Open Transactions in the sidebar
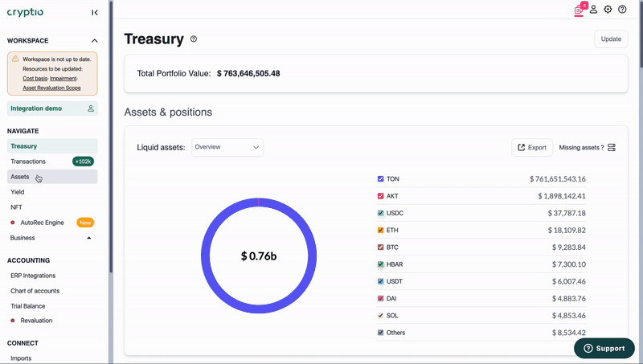 point(52,162)
